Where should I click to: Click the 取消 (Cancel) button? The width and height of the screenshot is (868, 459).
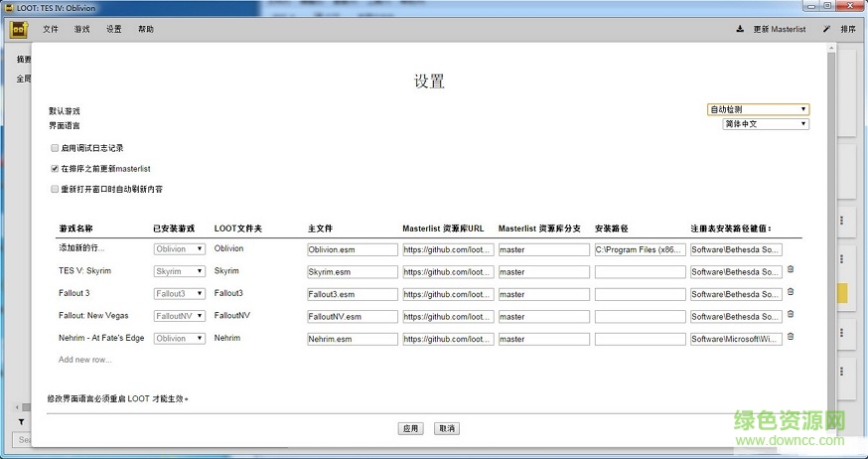[x=447, y=428]
